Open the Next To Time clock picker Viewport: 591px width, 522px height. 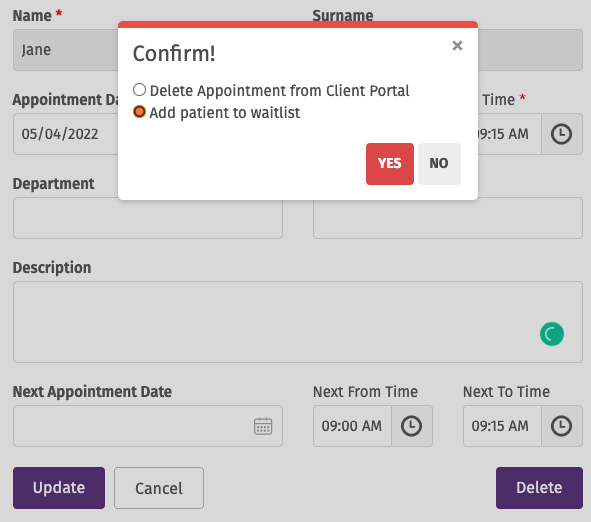tap(562, 426)
